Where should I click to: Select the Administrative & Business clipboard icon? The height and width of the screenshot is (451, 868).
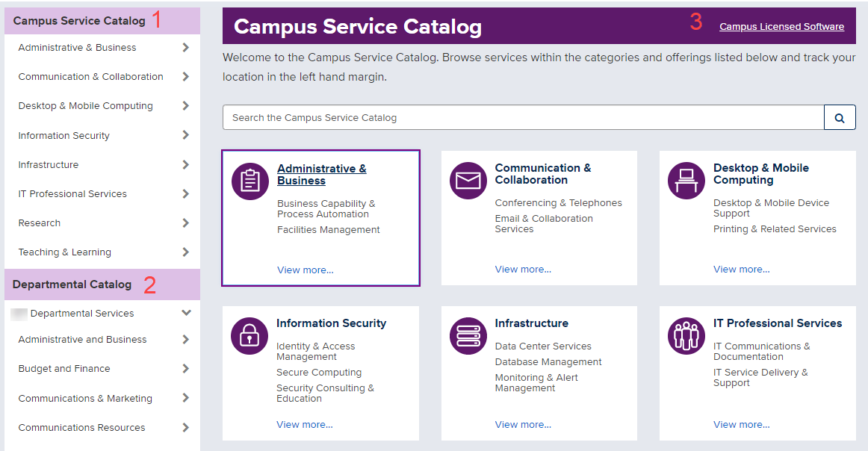(x=249, y=181)
